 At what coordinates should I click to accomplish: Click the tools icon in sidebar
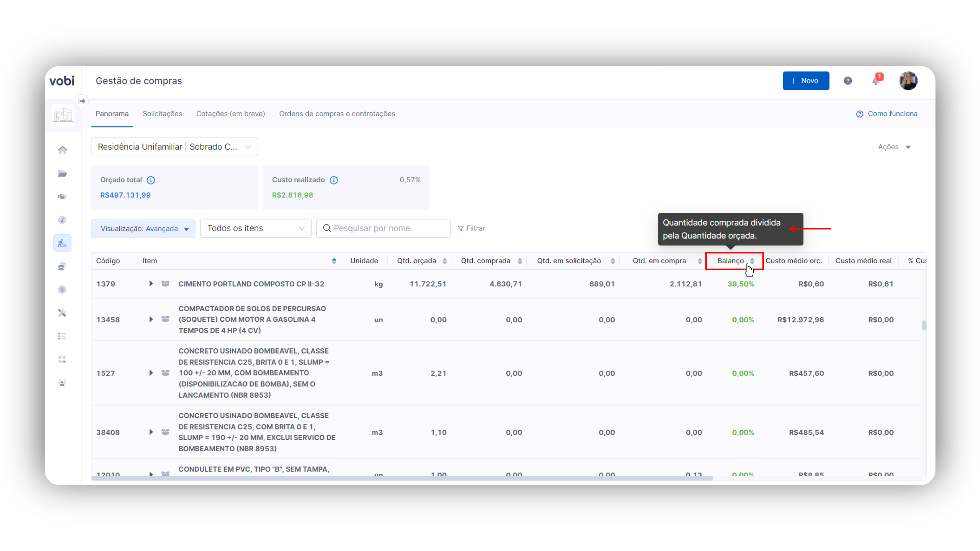[x=62, y=312]
